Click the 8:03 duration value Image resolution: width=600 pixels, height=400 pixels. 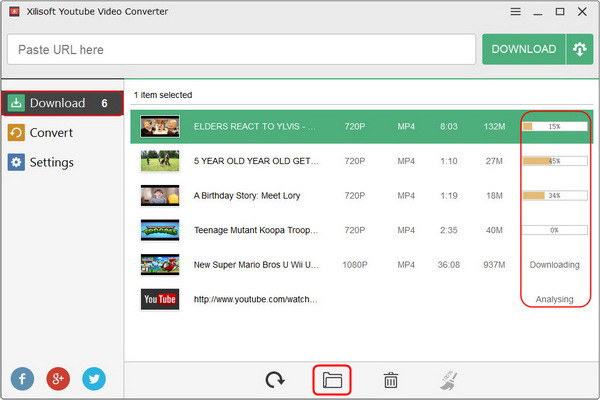click(x=448, y=126)
